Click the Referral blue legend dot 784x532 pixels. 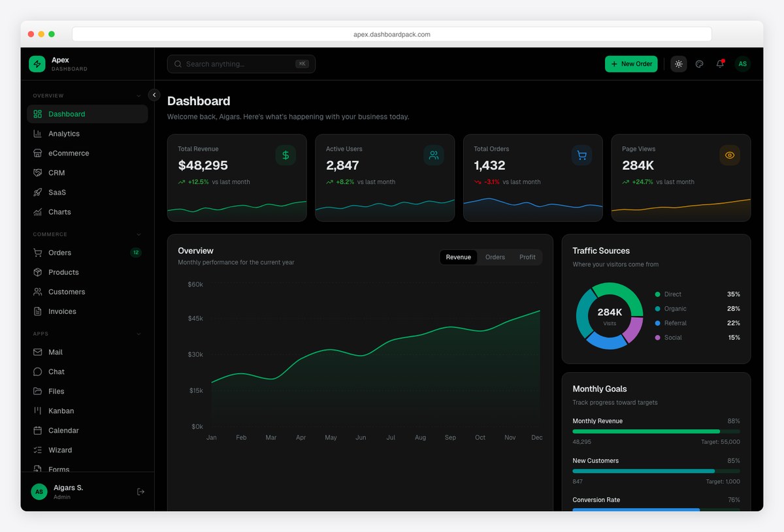pos(657,323)
